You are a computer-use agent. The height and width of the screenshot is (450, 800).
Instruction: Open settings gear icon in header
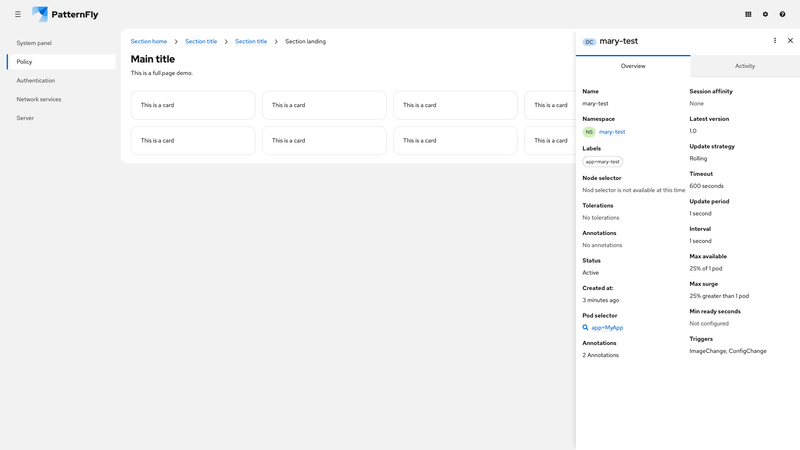point(765,14)
